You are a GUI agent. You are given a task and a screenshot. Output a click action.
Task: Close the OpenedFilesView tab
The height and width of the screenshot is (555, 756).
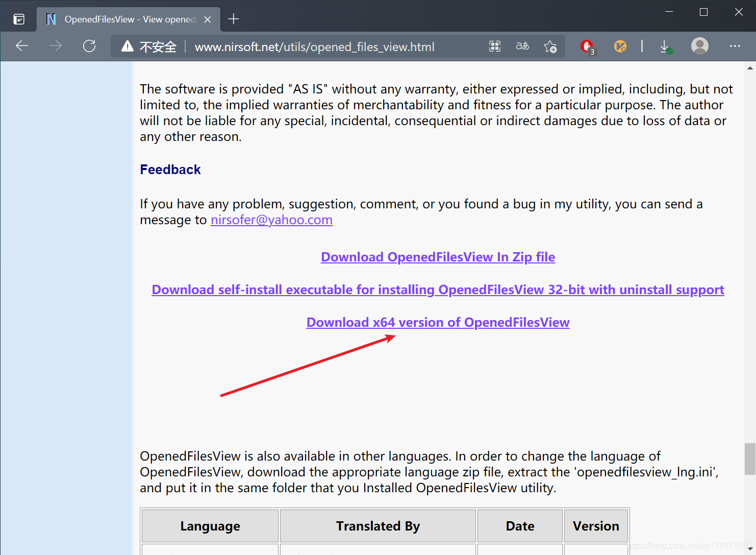[x=208, y=19]
